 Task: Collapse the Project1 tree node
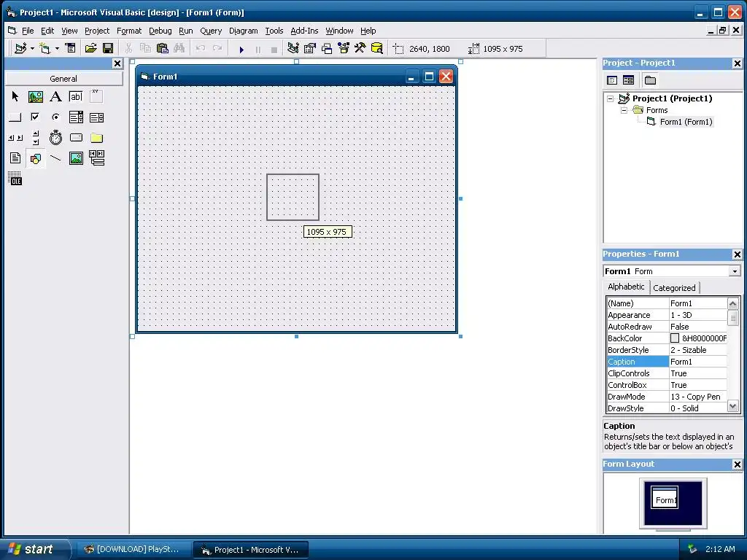click(611, 99)
